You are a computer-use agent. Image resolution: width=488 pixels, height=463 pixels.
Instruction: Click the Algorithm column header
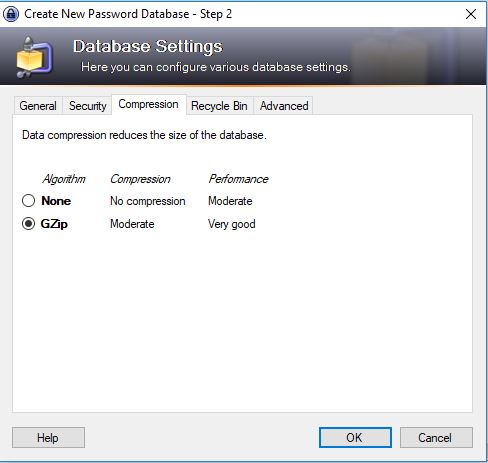pos(64,179)
